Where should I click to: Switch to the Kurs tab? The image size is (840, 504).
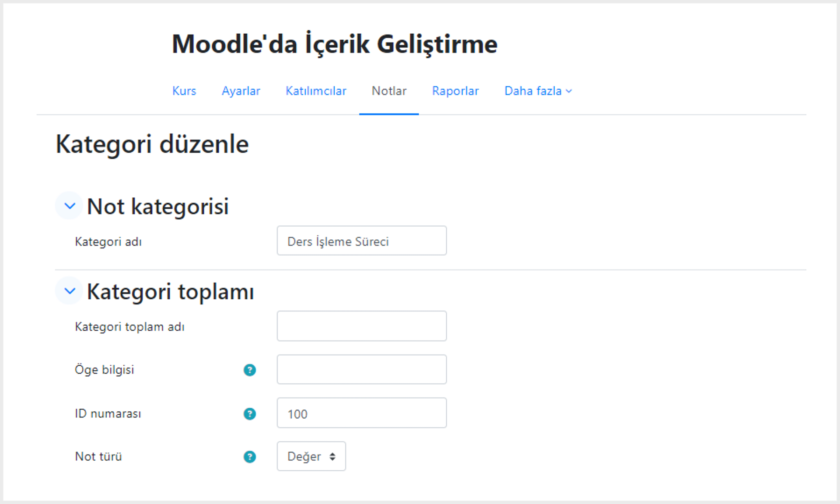tap(184, 91)
